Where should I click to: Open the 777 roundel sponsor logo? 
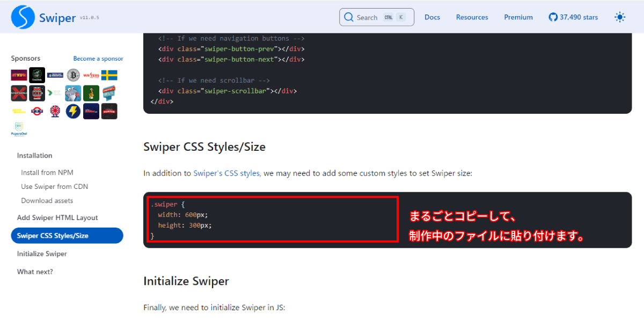pyautogui.click(x=37, y=111)
